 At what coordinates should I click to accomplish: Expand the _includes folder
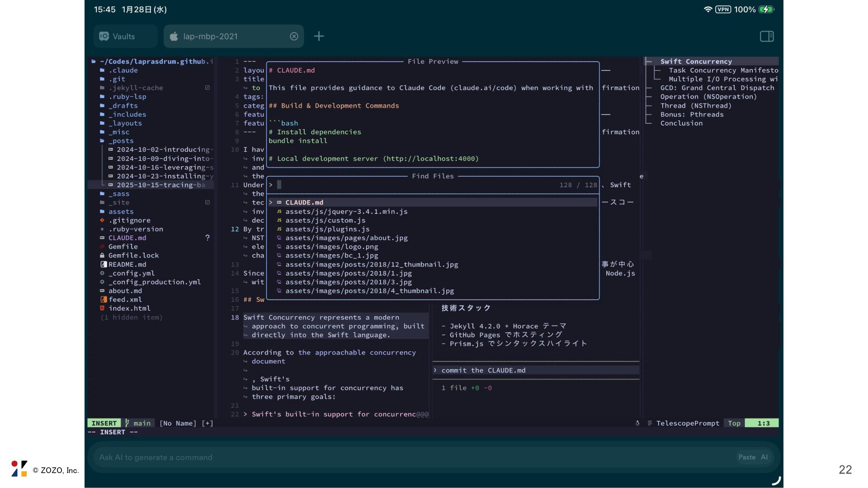pyautogui.click(x=127, y=115)
